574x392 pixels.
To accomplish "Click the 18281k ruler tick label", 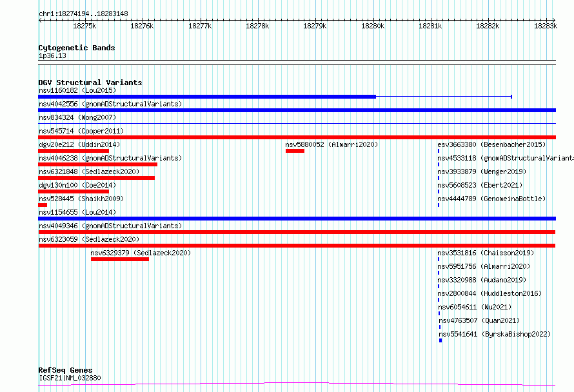I will (x=430, y=26).
